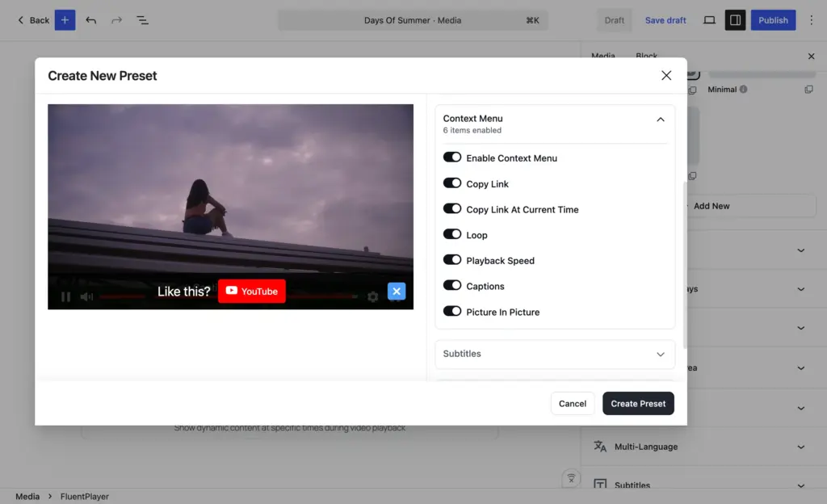Click the video preview thumbnail
This screenshot has height=504, width=827.
pyautogui.click(x=230, y=207)
